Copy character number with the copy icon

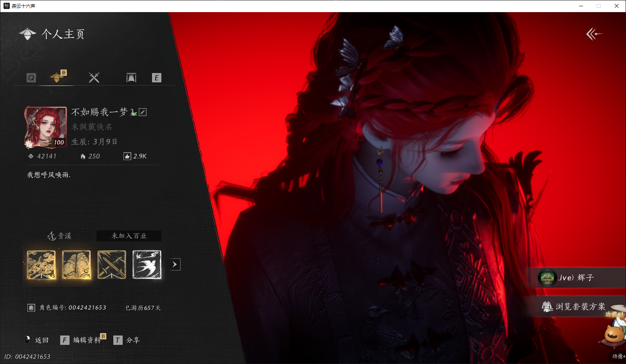point(31,308)
